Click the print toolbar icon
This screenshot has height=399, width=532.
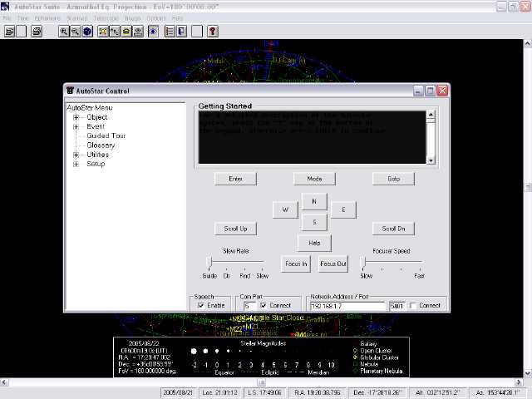[37, 32]
